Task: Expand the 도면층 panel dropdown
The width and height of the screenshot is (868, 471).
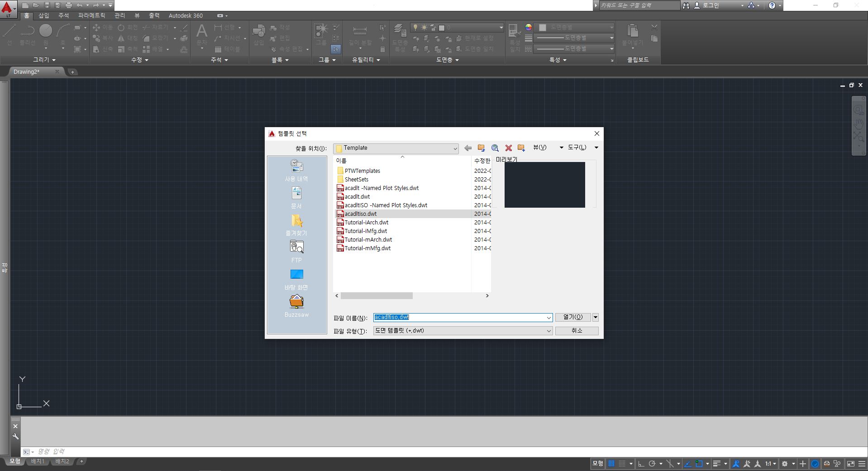Action: (447, 60)
